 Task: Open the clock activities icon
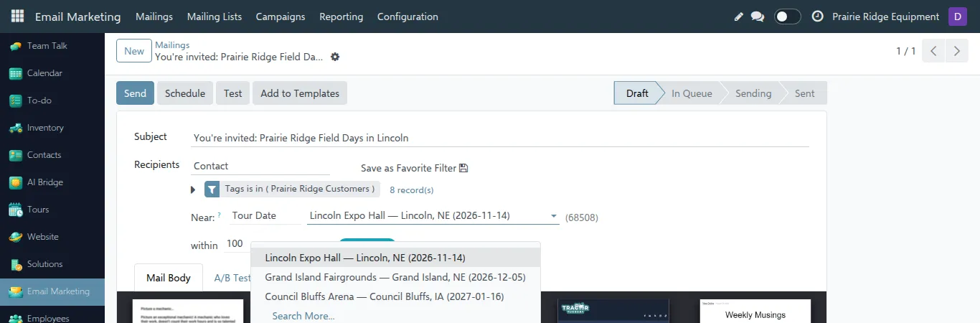point(817,17)
